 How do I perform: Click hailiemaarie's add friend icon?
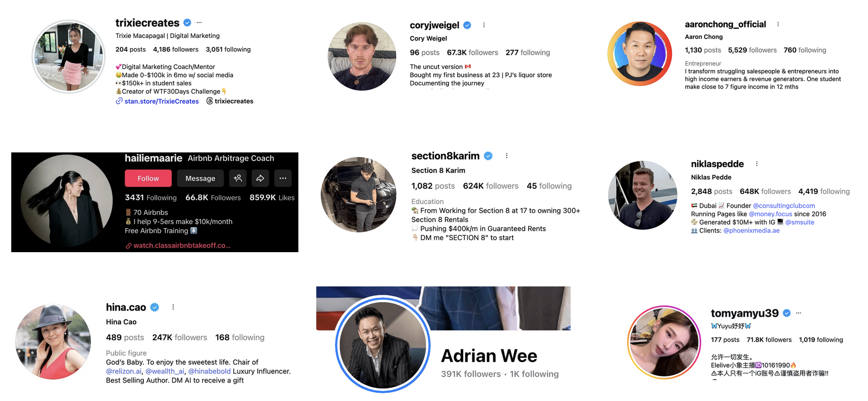tap(238, 178)
